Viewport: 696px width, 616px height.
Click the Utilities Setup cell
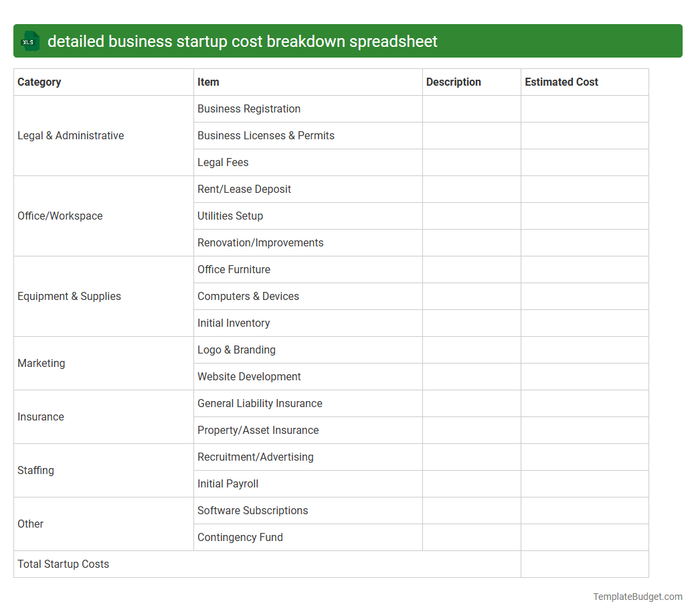[x=230, y=216]
